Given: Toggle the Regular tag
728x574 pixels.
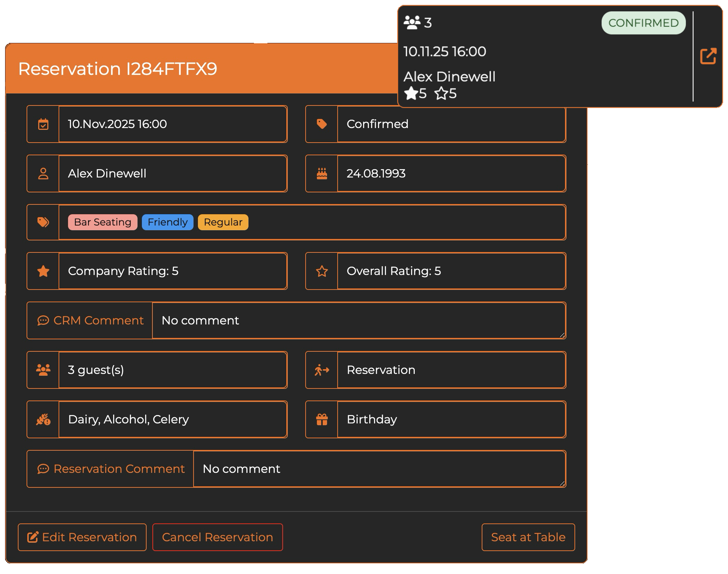Looking at the screenshot, I should pos(223,222).
